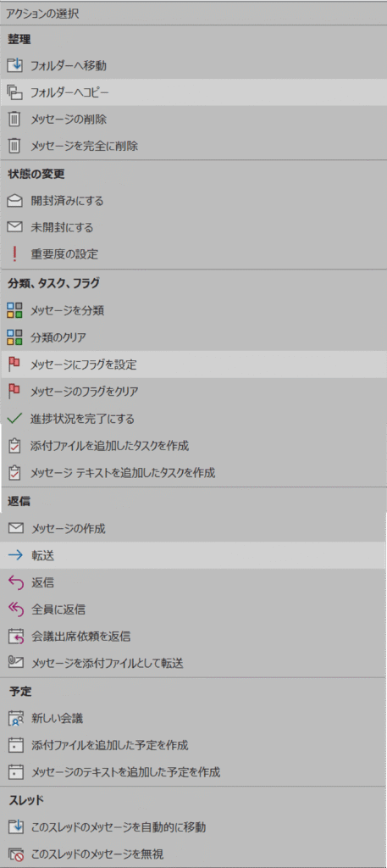Click the green checkmark 進捗状況を完了にする icon
Image resolution: width=387 pixels, height=868 pixels.
15,419
